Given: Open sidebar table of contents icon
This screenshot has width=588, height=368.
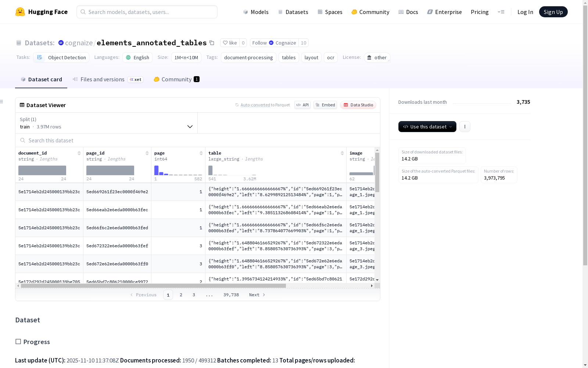Looking at the screenshot, I should (x=2, y=102).
